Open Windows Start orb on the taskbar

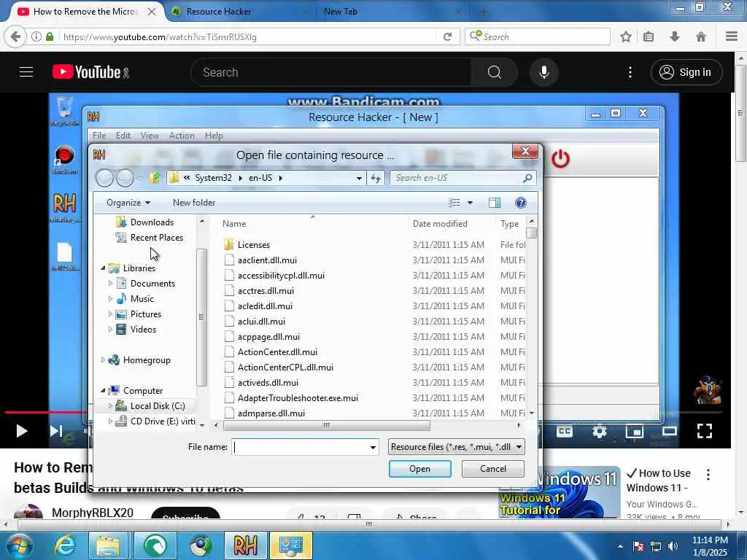pyautogui.click(x=19, y=545)
